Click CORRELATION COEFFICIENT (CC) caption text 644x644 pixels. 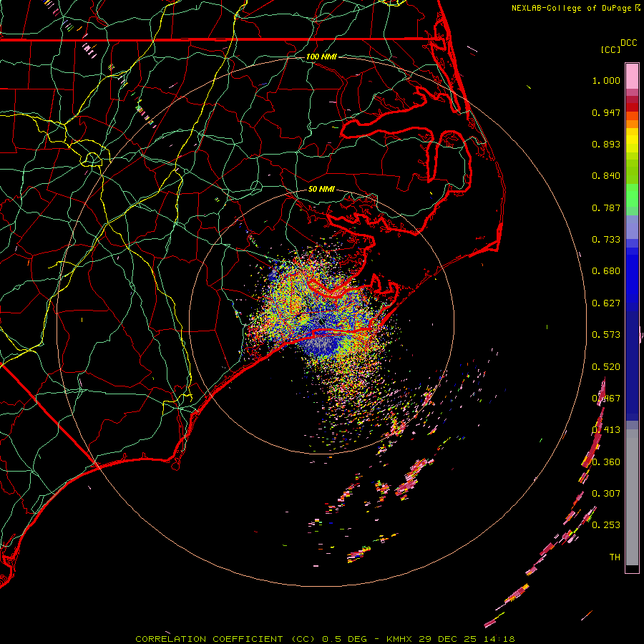tap(225, 639)
